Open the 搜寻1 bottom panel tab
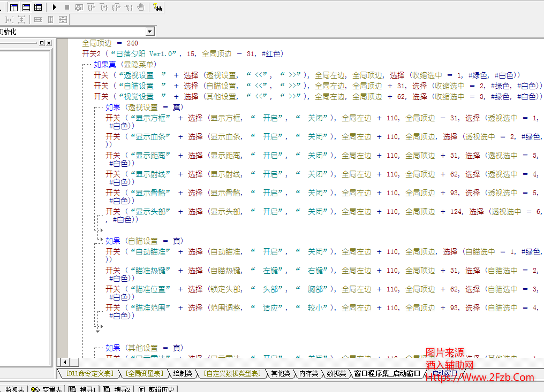544x392 pixels. [84, 389]
